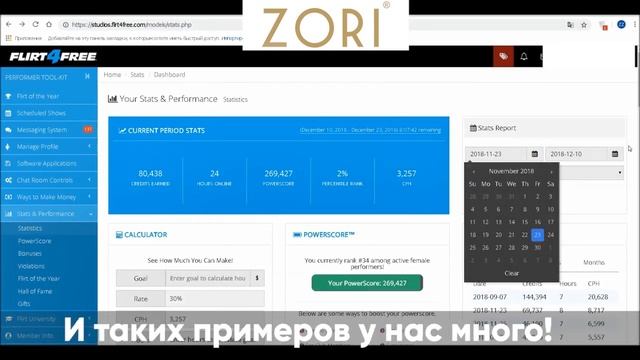This screenshot has width=640, height=360.
Task: Expand Ways to Make Money menu
Action: (x=49, y=197)
